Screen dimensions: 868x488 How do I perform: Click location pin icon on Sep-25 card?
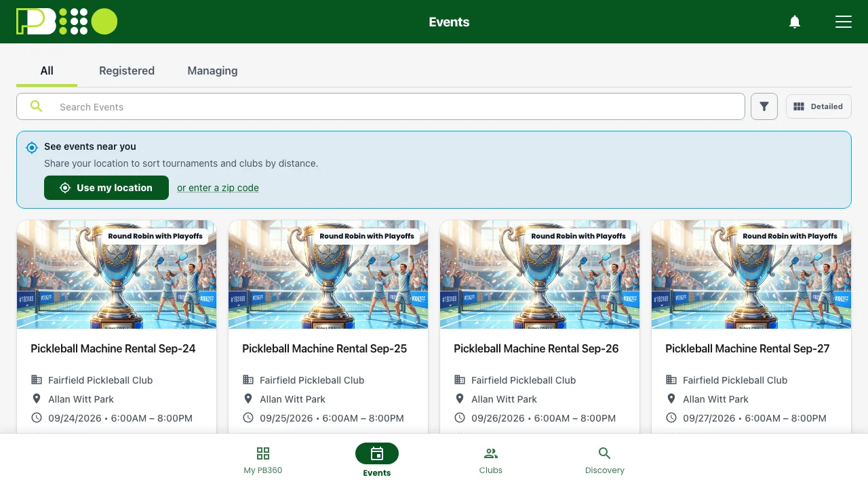248,399
